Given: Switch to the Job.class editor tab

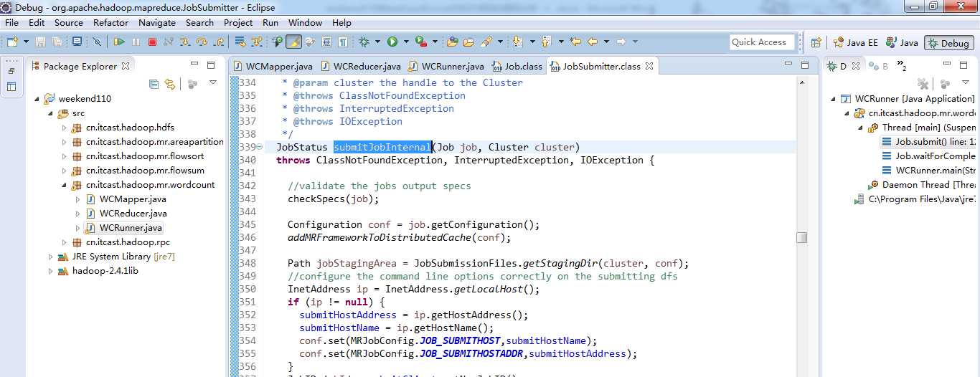Looking at the screenshot, I should pos(517,66).
